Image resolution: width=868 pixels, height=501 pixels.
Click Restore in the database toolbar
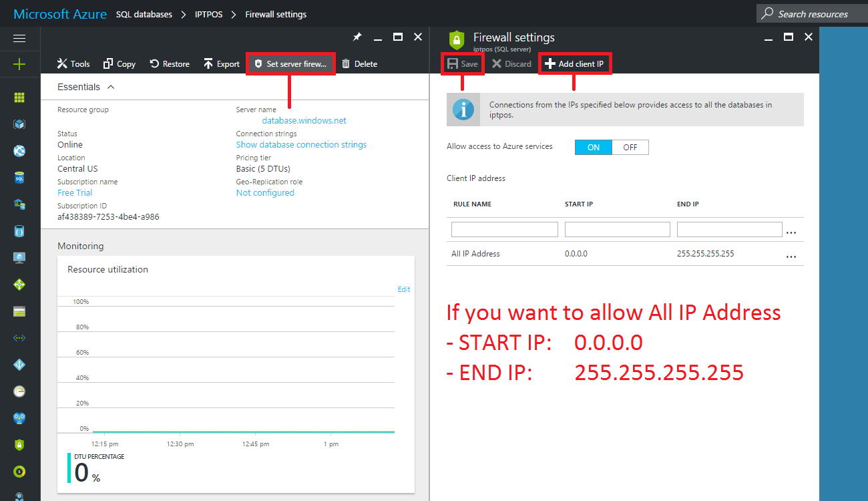(170, 64)
